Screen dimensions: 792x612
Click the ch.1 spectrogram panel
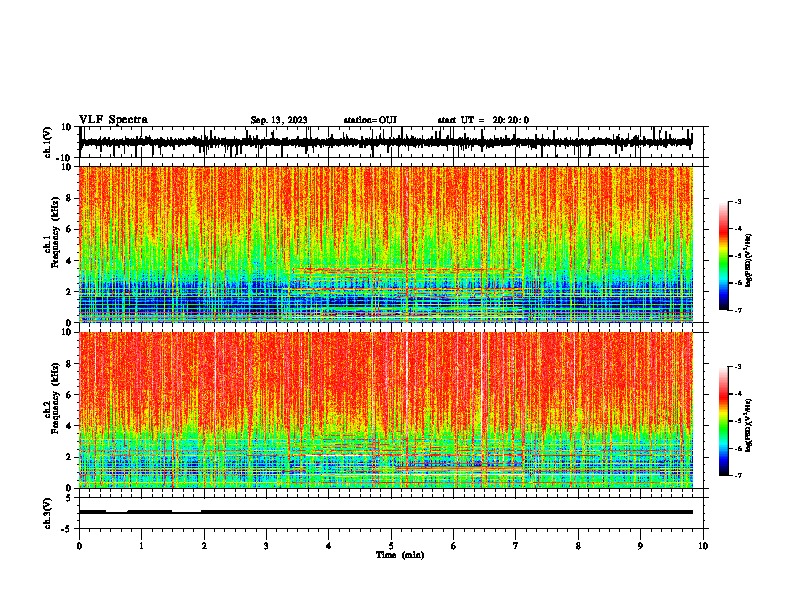pyautogui.click(x=386, y=244)
